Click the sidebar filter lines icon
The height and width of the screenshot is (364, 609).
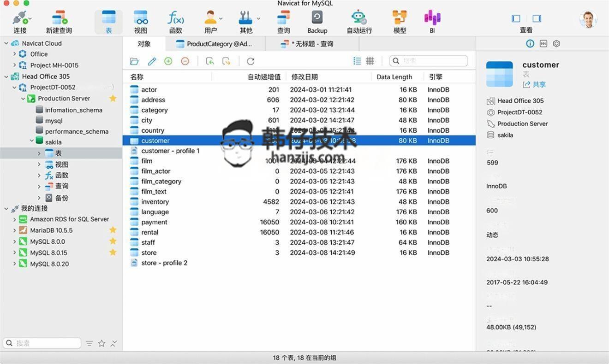[89, 343]
